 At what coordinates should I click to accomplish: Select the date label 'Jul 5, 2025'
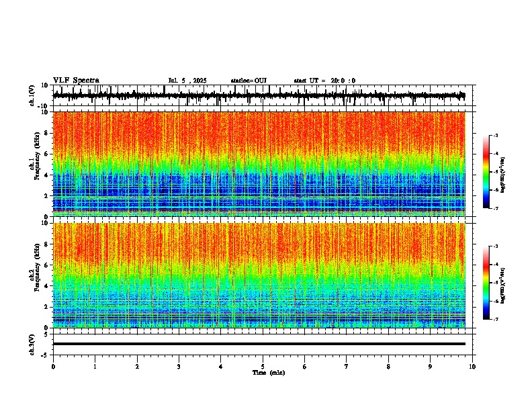click(187, 81)
